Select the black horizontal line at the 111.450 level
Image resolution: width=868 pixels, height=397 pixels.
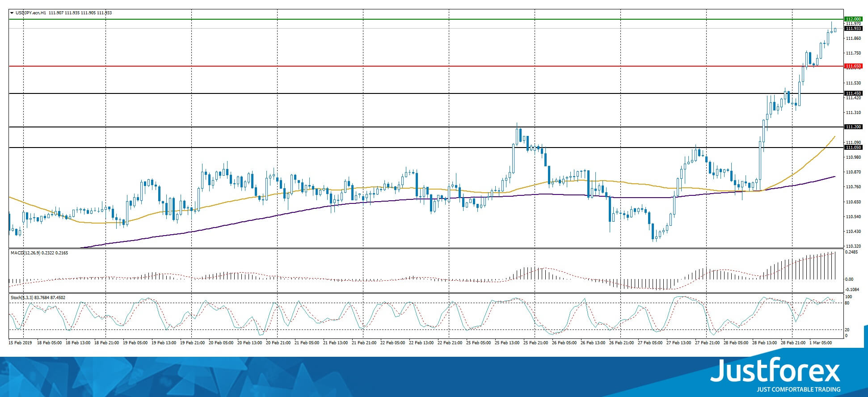pos(426,93)
